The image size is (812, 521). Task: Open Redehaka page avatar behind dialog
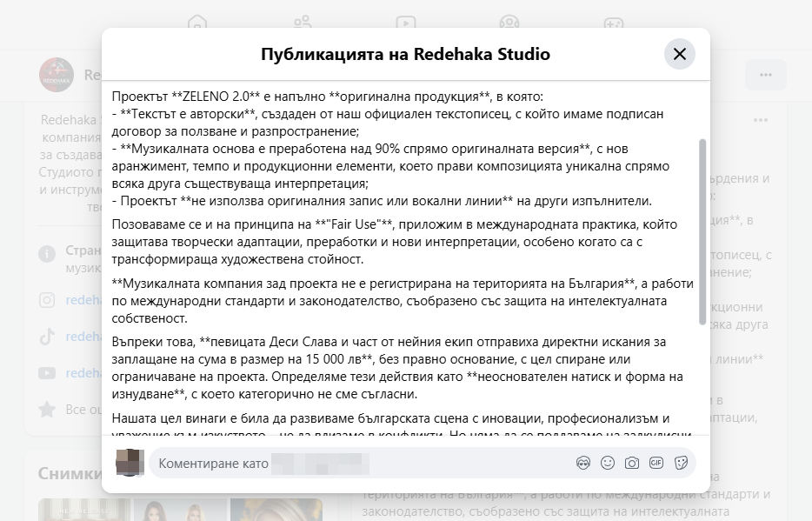click(x=57, y=75)
